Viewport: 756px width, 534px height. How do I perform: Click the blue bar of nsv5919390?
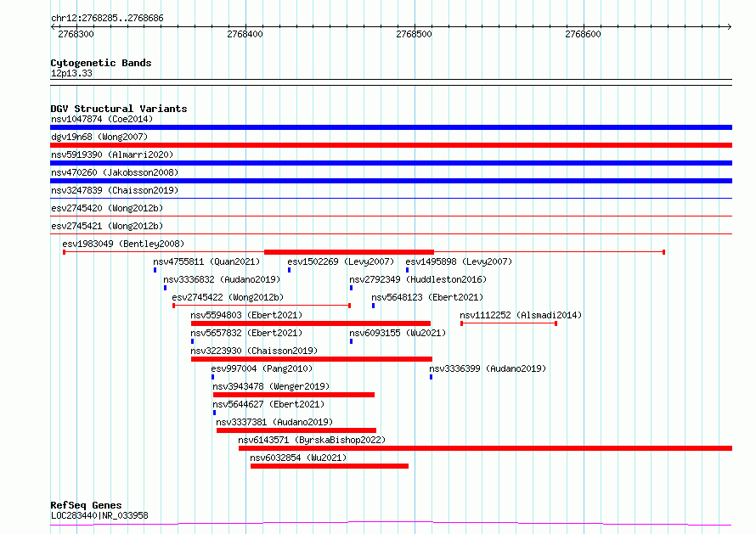(391, 163)
